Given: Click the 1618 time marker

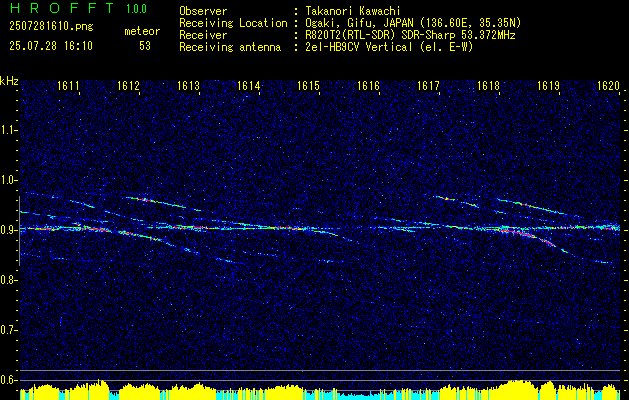Looking at the screenshot, I should [488, 85].
